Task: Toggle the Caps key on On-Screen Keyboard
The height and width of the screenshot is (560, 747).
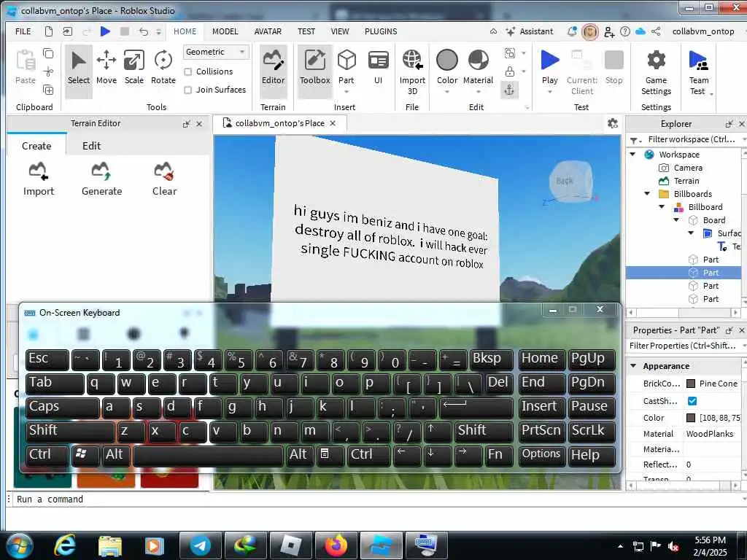Action: (x=63, y=407)
